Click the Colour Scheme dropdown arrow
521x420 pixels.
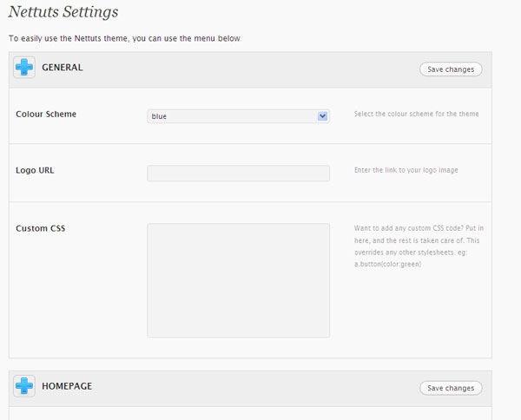click(x=322, y=116)
